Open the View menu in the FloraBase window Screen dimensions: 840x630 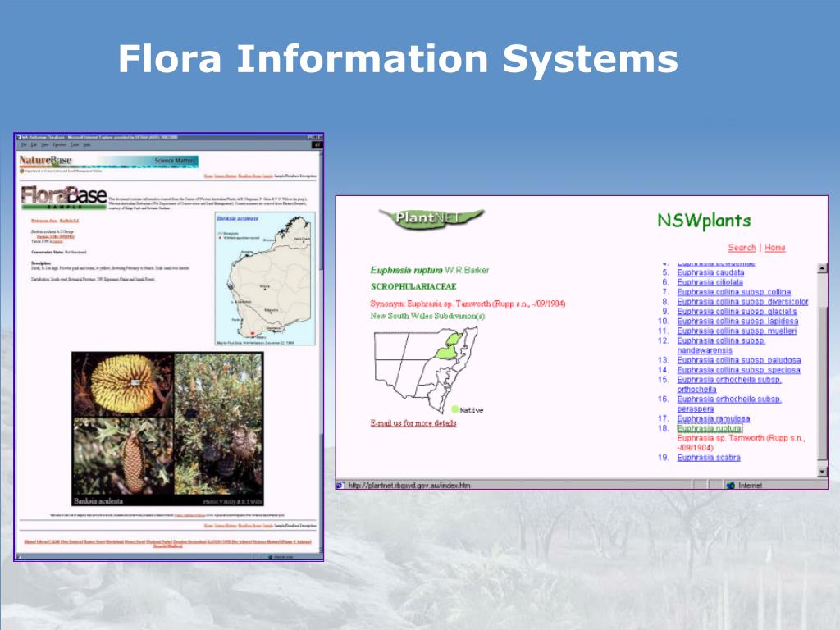[45, 144]
